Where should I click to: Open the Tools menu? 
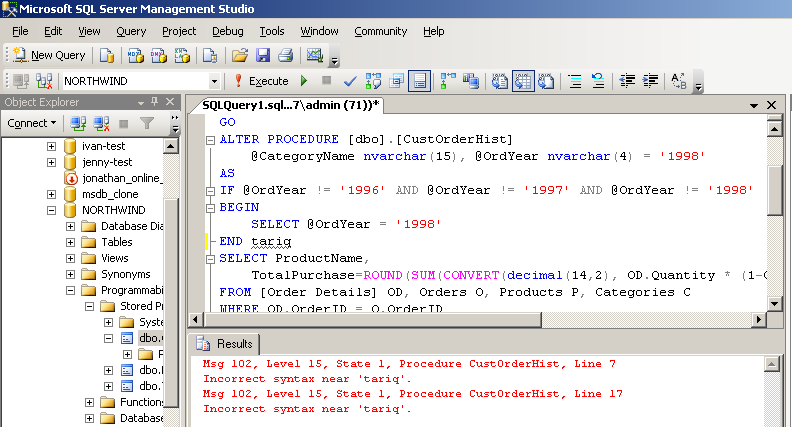click(272, 31)
